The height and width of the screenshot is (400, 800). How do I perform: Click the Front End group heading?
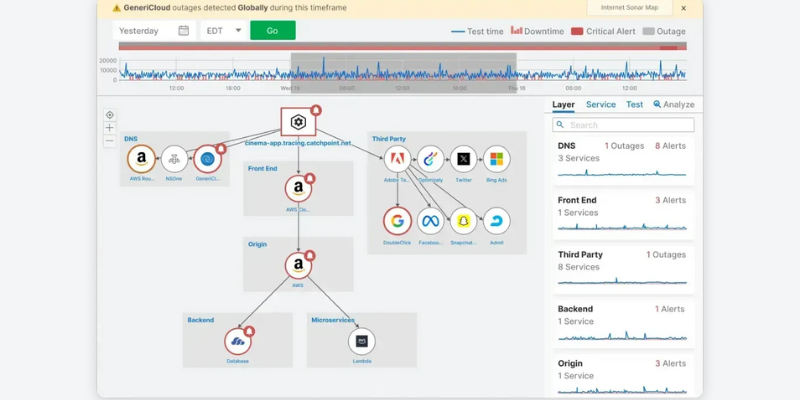[262, 168]
